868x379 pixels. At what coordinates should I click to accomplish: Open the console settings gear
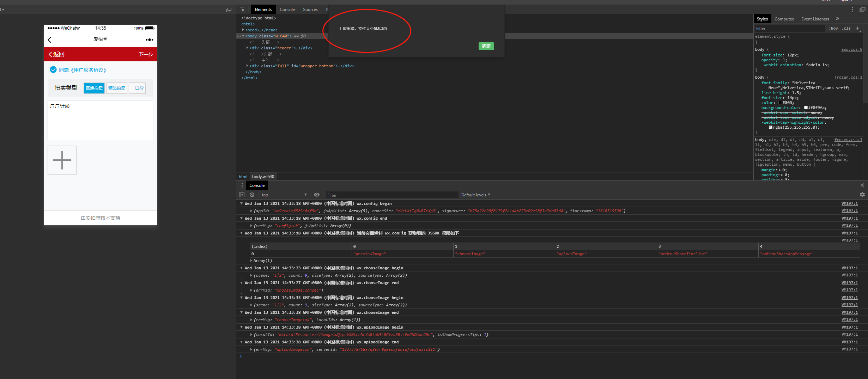pos(862,195)
